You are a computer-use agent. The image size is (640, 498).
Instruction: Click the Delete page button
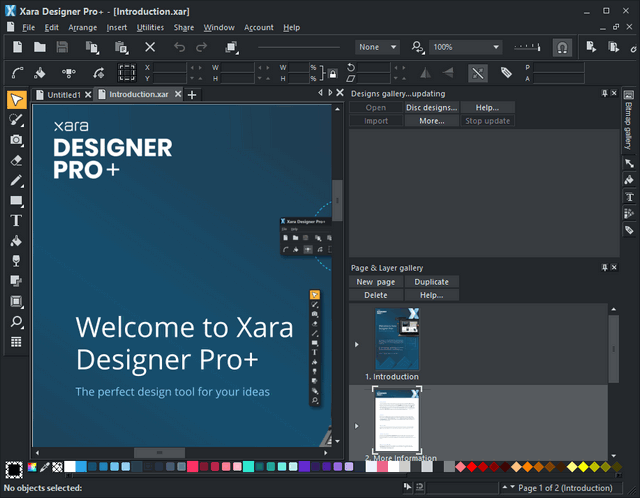pyautogui.click(x=376, y=295)
